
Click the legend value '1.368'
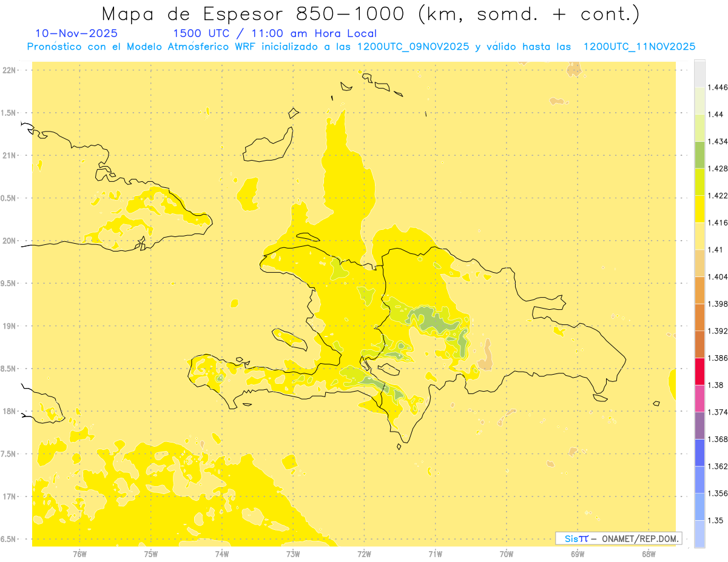(717, 439)
